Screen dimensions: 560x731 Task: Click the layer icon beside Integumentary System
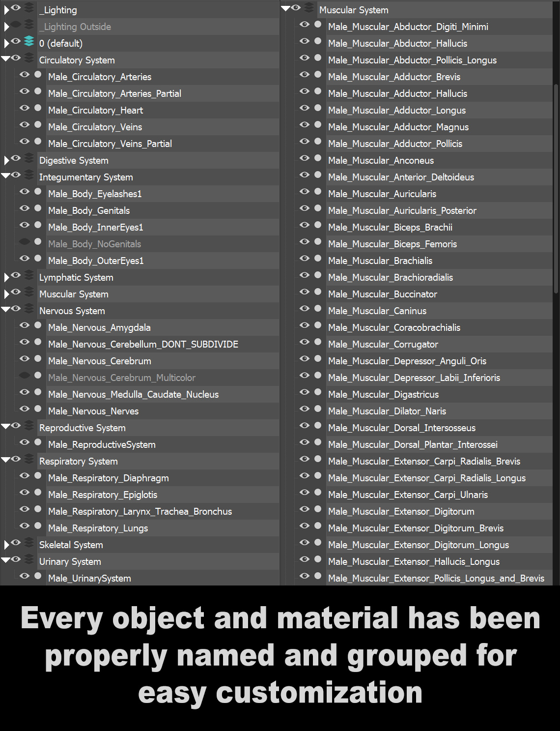[x=29, y=175]
